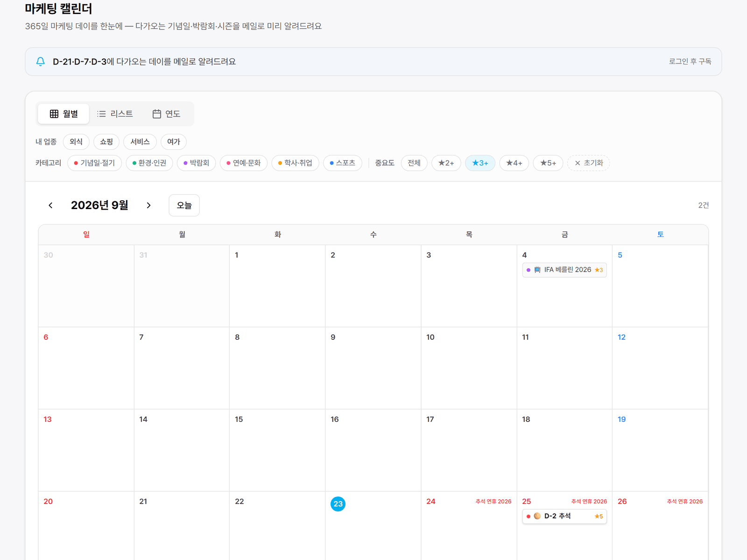
Task: Click the notification bell icon
Action: (x=41, y=62)
